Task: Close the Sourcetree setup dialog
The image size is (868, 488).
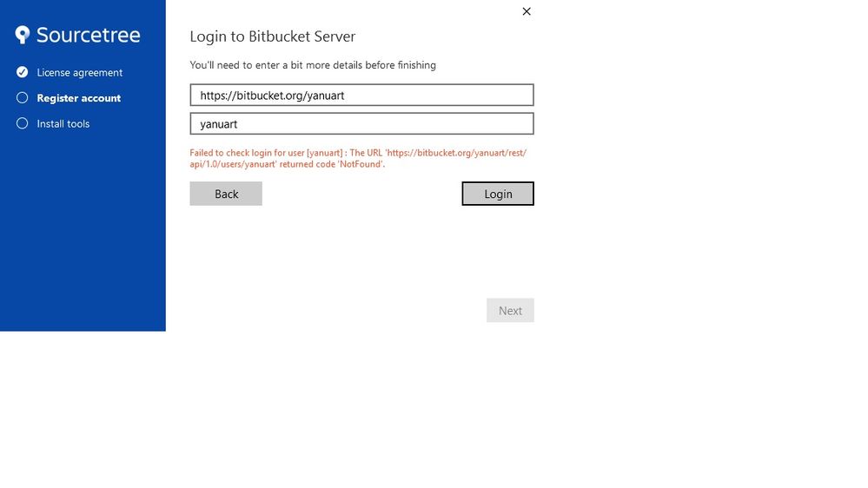Action: [x=527, y=11]
